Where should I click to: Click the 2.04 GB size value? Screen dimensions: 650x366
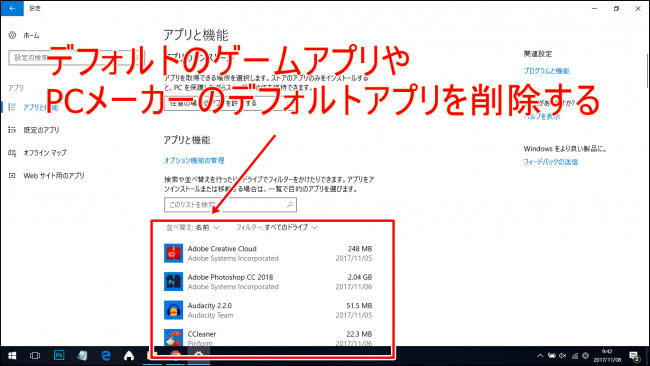click(359, 277)
